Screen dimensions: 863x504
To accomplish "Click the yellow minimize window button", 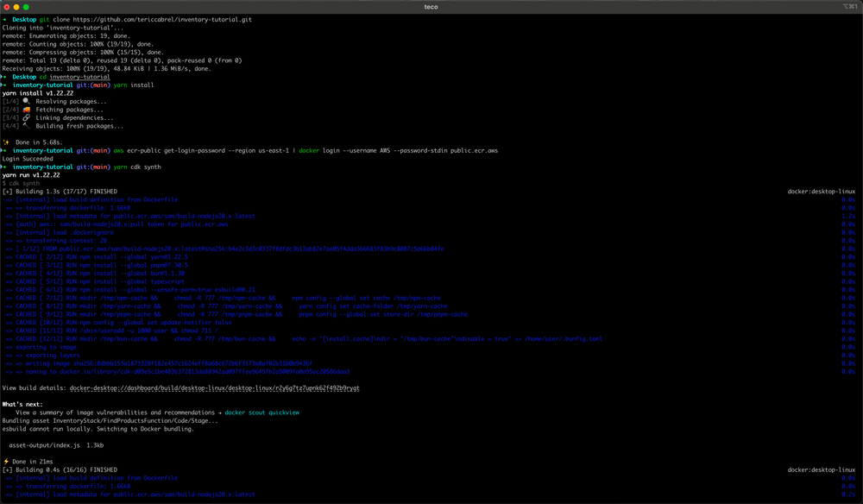I will (17, 7).
